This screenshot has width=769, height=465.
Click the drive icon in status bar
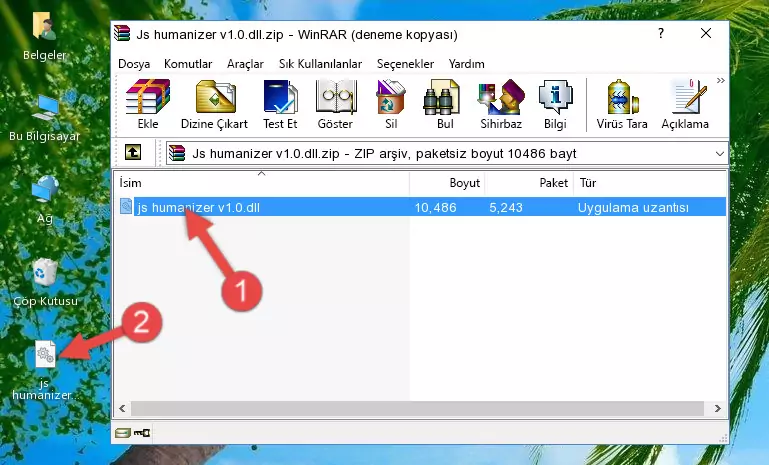pyautogui.click(x=123, y=433)
